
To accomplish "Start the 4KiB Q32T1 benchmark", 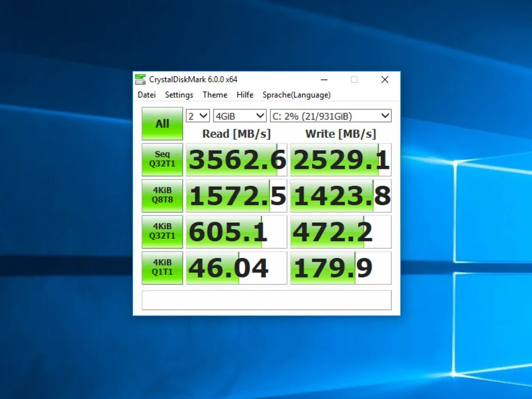I will [x=162, y=231].
